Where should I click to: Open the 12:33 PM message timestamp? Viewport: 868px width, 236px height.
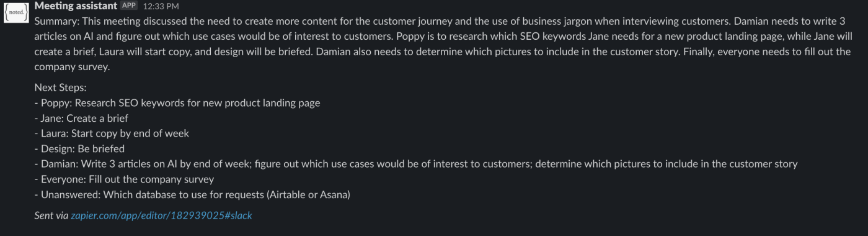pyautogui.click(x=161, y=6)
